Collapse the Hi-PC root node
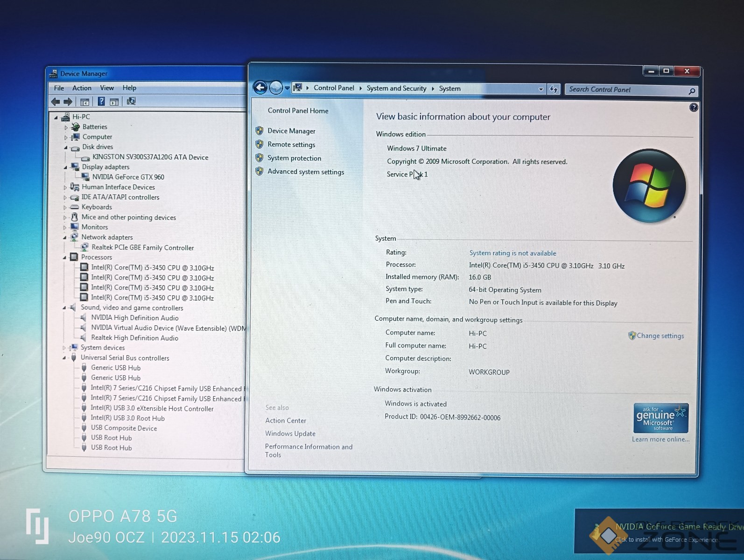The image size is (744, 560). pos(56,117)
